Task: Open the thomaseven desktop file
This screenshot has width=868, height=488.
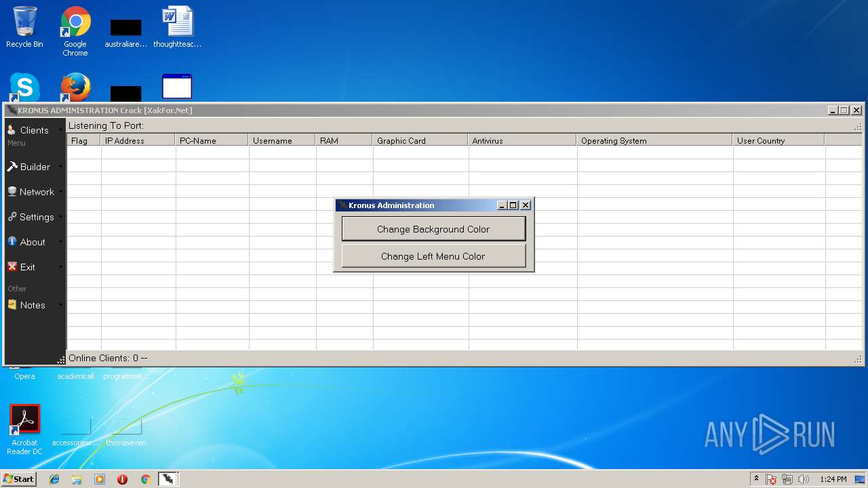Action: [x=126, y=432]
